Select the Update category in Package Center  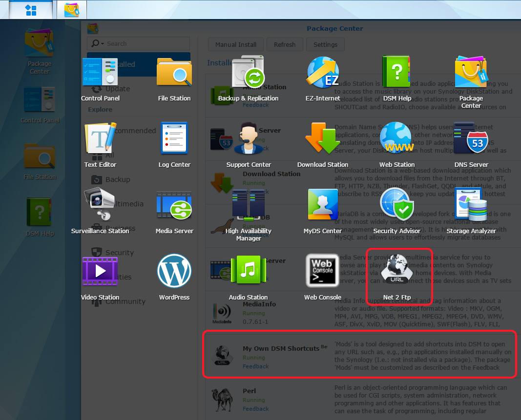tap(110, 89)
